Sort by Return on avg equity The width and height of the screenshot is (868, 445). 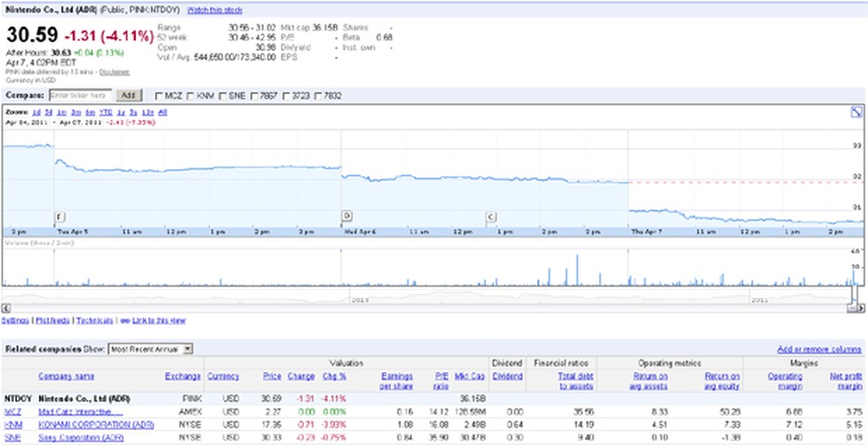click(x=722, y=381)
